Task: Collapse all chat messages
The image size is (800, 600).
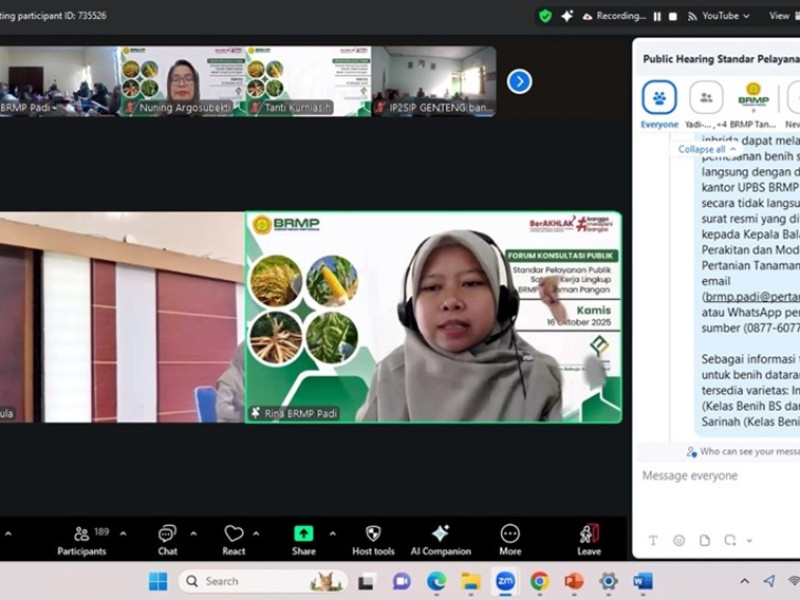Action: click(707, 149)
